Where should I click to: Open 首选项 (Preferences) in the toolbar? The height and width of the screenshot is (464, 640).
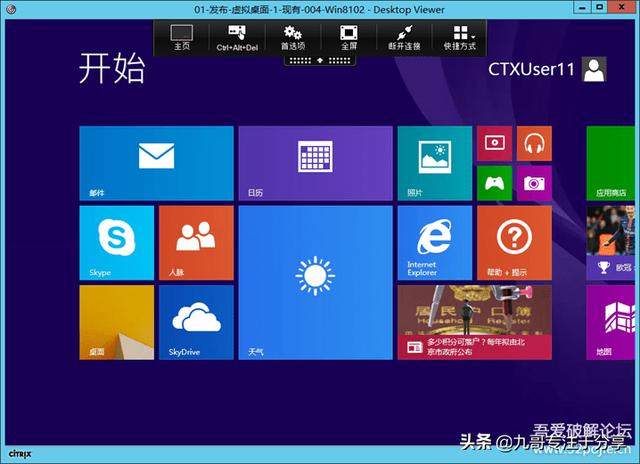[x=293, y=38]
